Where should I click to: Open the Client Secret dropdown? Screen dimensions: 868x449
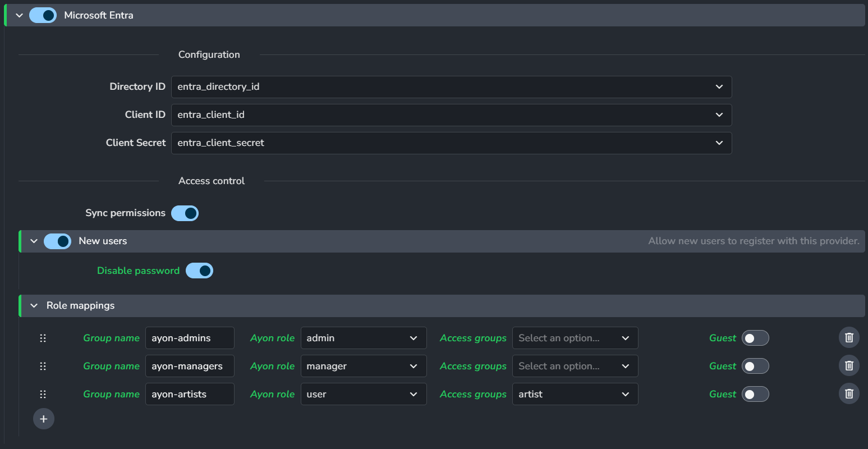[x=452, y=143]
